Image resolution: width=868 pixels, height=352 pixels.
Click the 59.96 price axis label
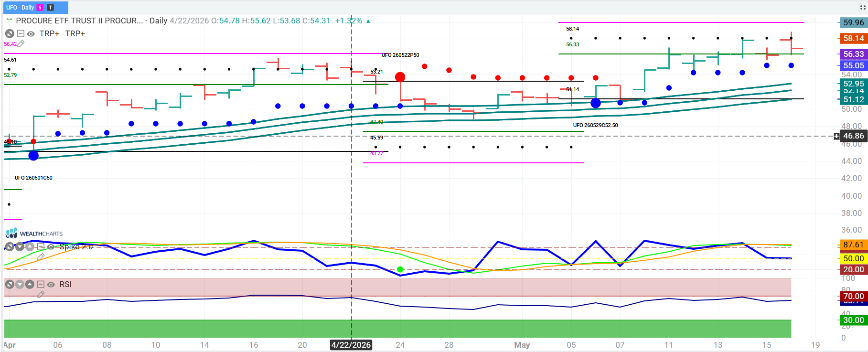tap(853, 22)
